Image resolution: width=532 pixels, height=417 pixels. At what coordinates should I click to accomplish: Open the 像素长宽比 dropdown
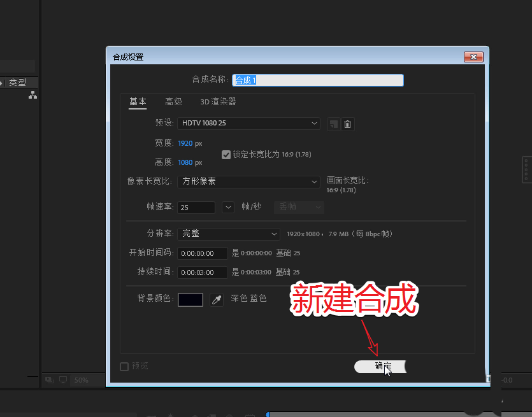[248, 181]
